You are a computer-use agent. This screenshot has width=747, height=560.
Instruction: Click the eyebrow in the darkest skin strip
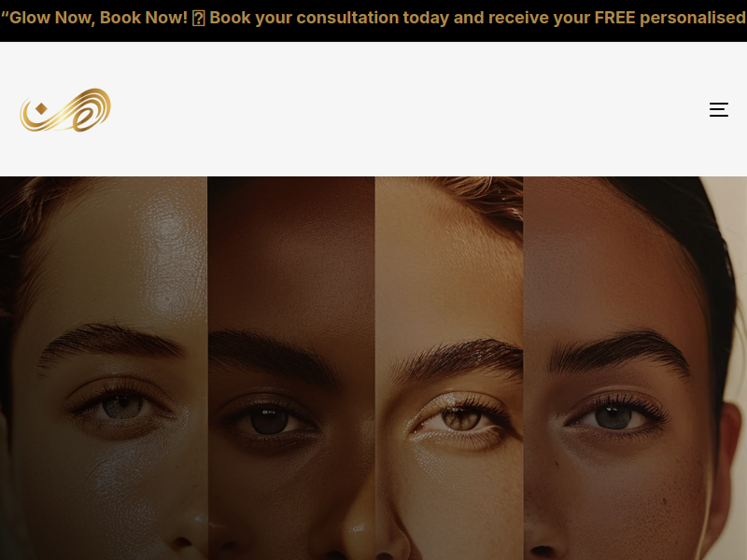click(273, 355)
